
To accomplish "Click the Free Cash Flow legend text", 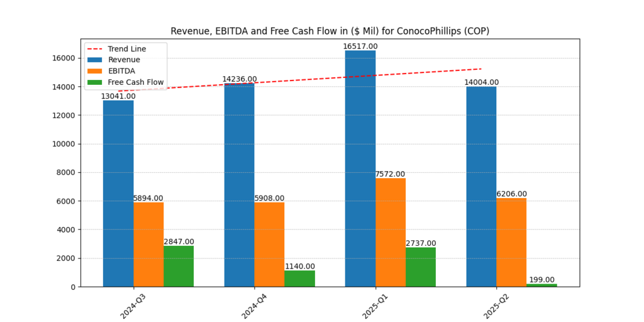I will pyautogui.click(x=136, y=82).
